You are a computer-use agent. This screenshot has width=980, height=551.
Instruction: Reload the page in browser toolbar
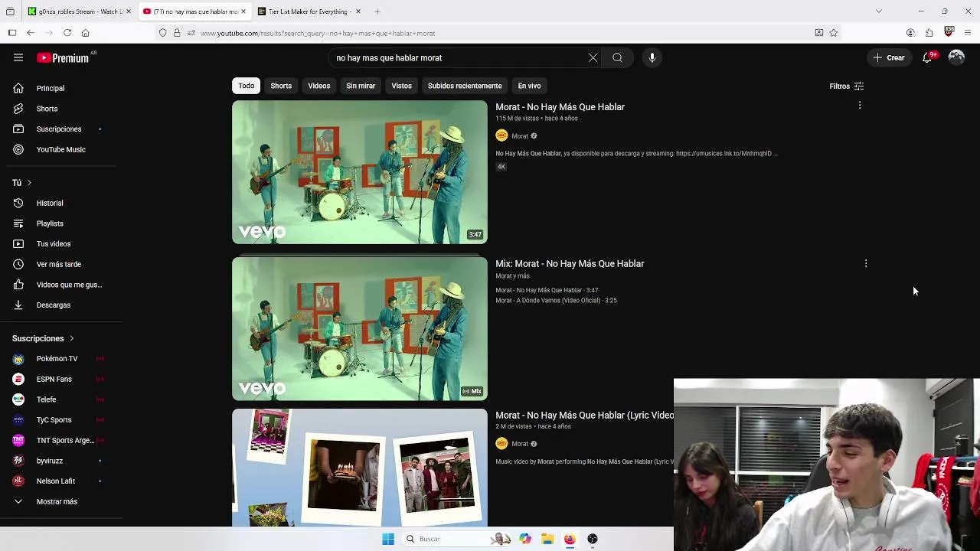67,33
